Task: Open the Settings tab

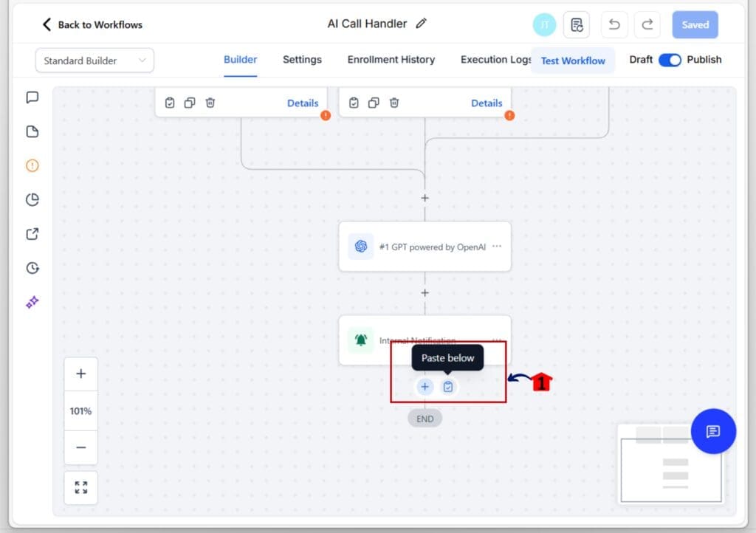Action: 302,60
